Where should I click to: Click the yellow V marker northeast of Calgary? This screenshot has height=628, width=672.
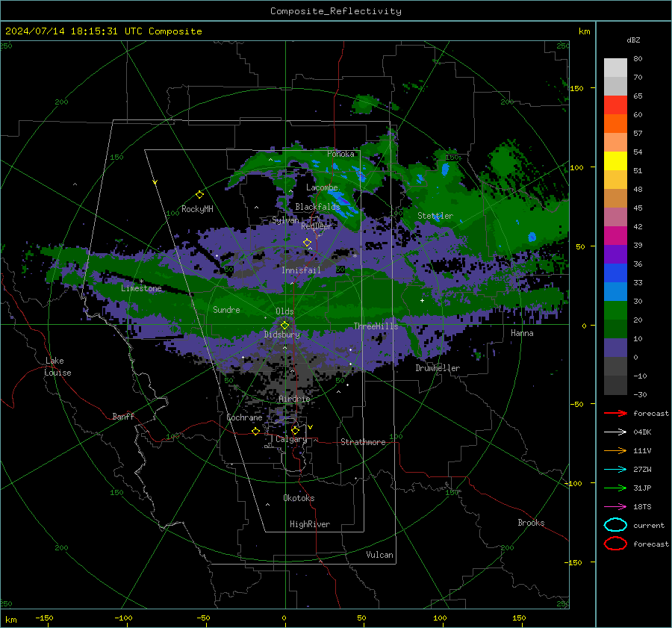click(x=310, y=427)
